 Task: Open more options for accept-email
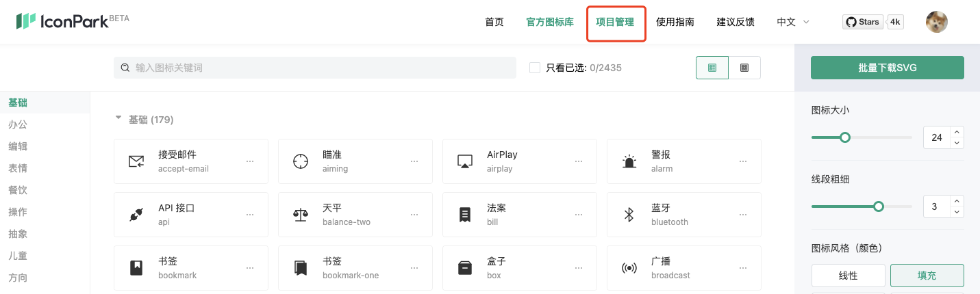tap(250, 161)
